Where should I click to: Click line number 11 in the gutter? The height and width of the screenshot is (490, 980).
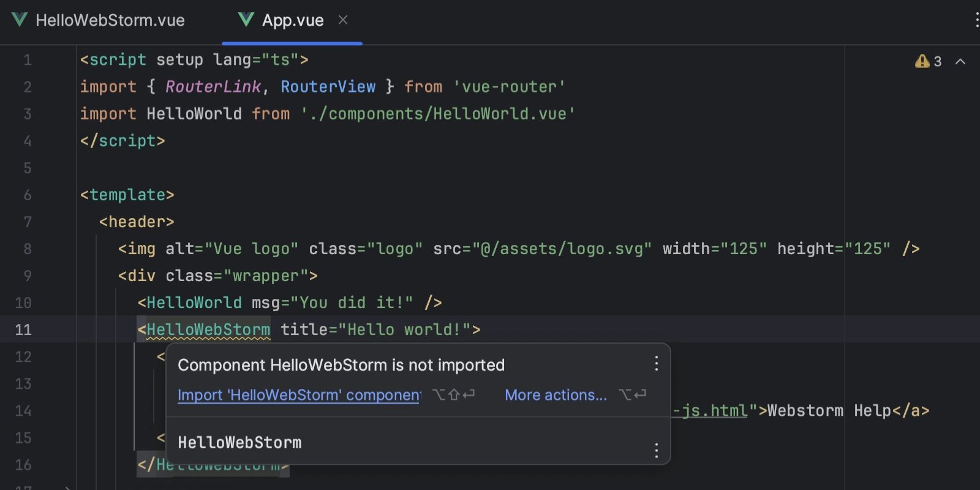[x=23, y=330]
